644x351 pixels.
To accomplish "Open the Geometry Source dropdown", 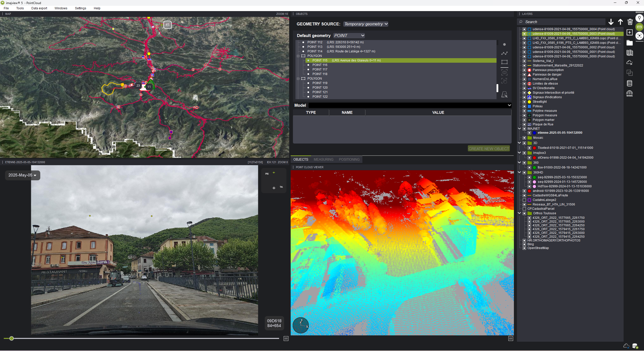I will pos(365,24).
